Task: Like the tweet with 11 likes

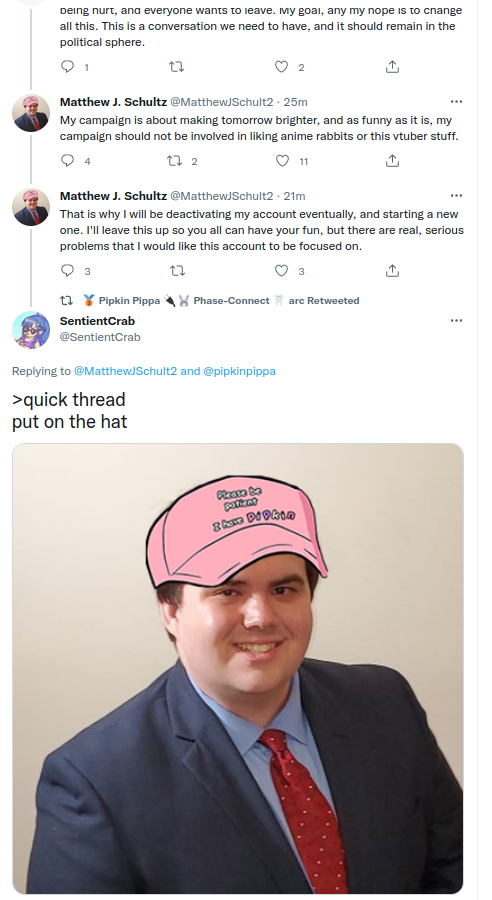Action: (x=282, y=161)
